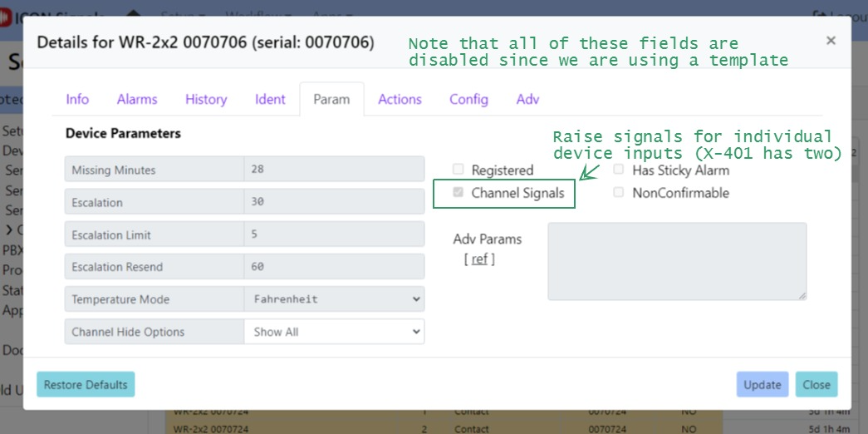Click the Adv Params text area

click(x=676, y=261)
